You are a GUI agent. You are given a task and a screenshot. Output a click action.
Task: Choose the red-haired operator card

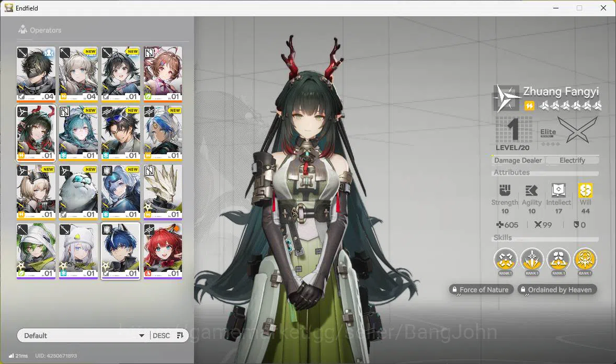click(163, 251)
